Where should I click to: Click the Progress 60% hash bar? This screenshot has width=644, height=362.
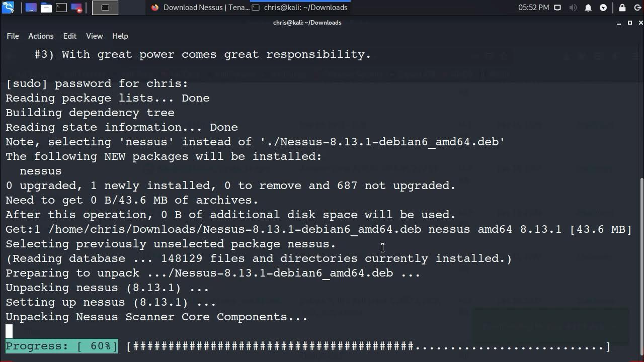(368, 346)
